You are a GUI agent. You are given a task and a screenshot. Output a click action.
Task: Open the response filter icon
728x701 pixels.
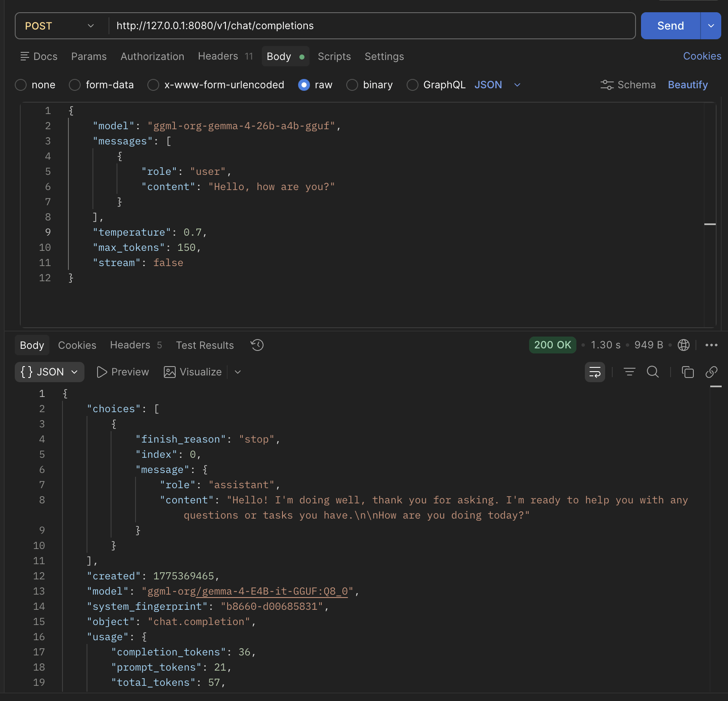tap(629, 372)
